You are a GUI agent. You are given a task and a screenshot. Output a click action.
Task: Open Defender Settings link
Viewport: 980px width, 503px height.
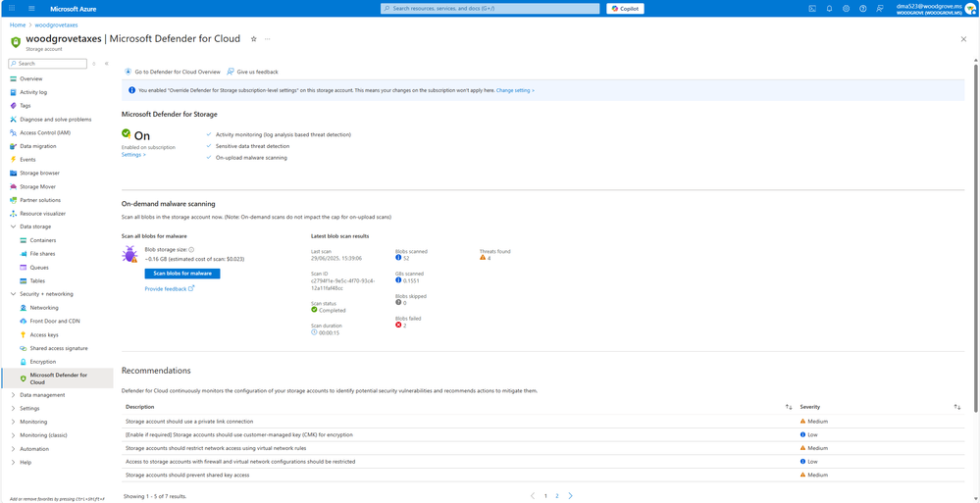133,154
